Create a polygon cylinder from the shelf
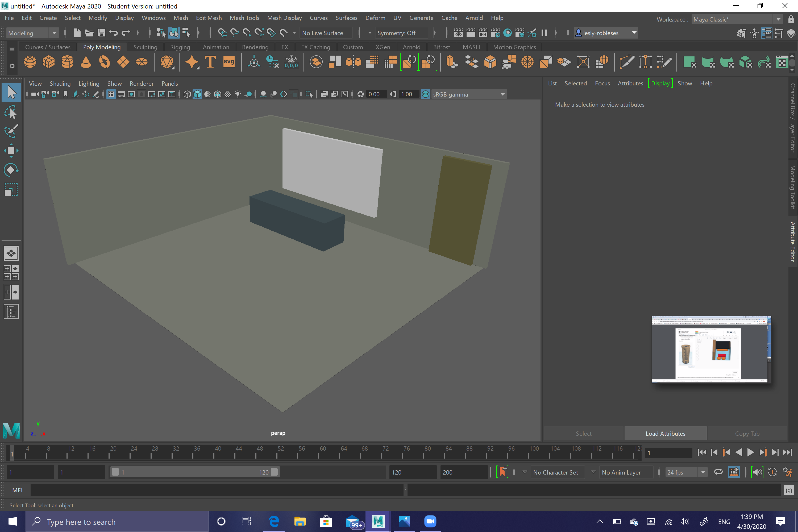Image resolution: width=798 pixels, height=532 pixels. (67, 62)
